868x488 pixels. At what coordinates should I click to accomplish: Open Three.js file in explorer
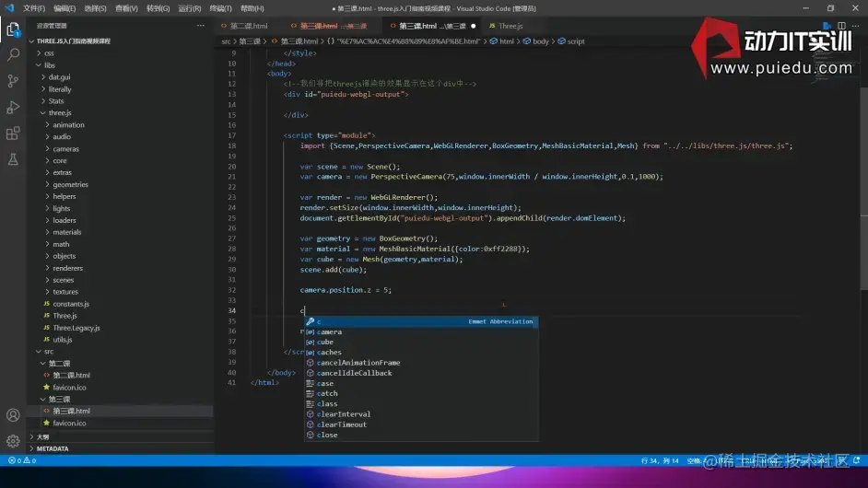point(65,316)
